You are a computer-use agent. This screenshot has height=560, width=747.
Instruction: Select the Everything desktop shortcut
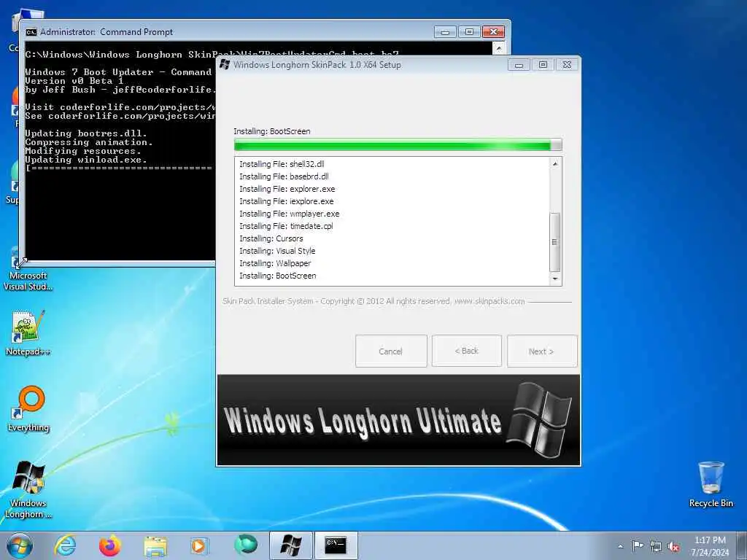(28, 408)
